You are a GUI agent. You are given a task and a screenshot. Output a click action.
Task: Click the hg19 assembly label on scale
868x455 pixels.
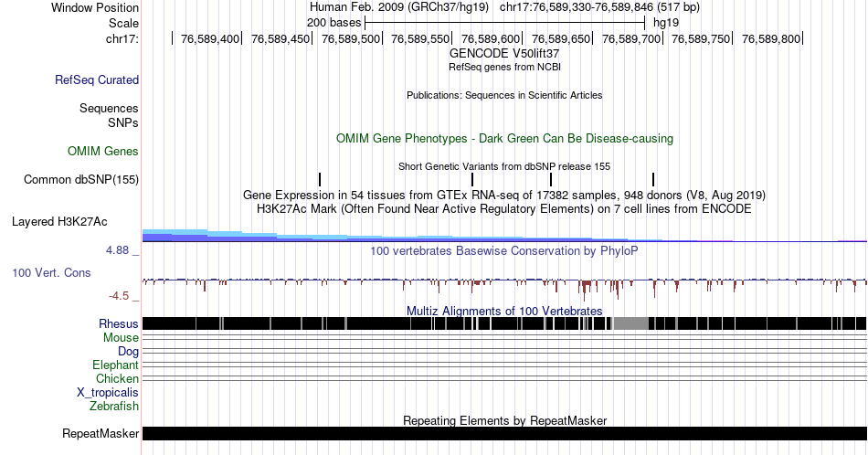[666, 23]
